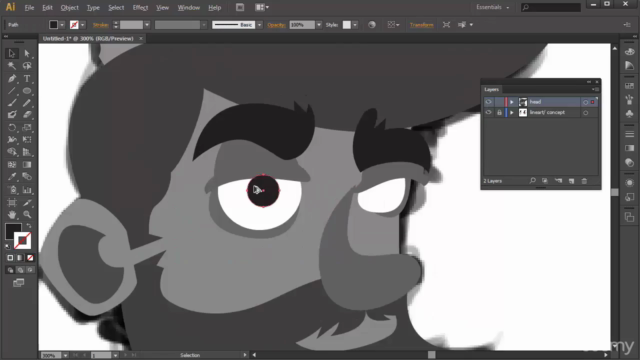Select the Hand tool
This screenshot has width=640, height=360.
11,214
